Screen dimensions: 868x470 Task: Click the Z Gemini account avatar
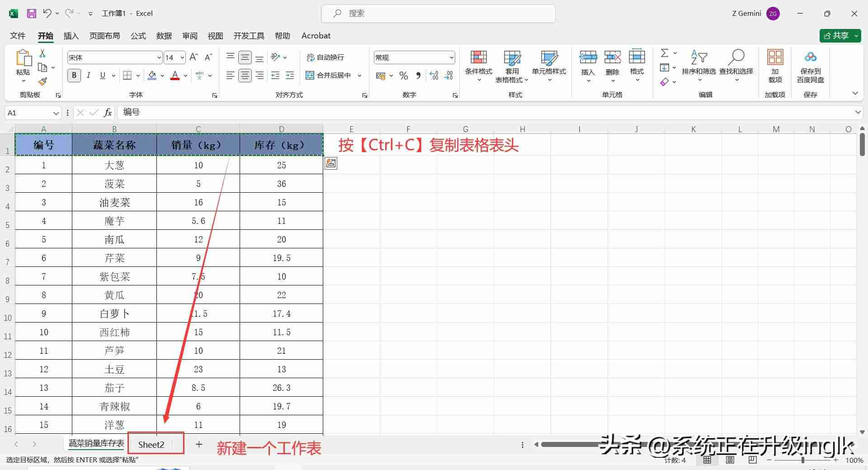pyautogui.click(x=773, y=14)
